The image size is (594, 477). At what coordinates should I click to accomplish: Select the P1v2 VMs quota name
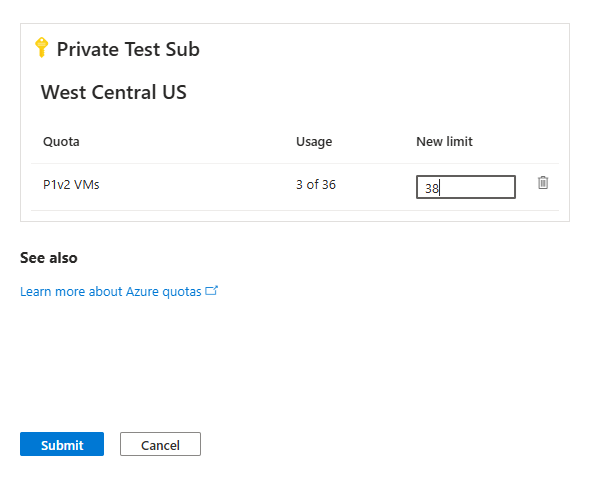click(71, 185)
